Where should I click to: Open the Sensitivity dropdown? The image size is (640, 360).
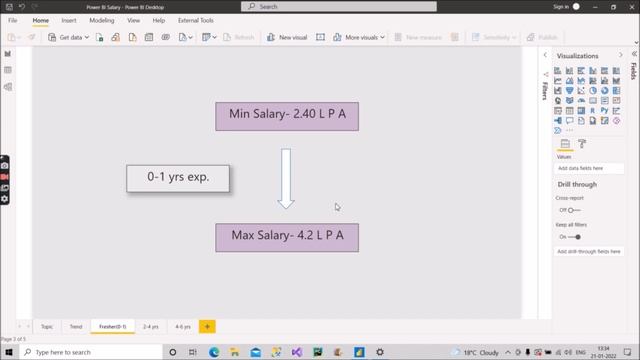tap(494, 37)
